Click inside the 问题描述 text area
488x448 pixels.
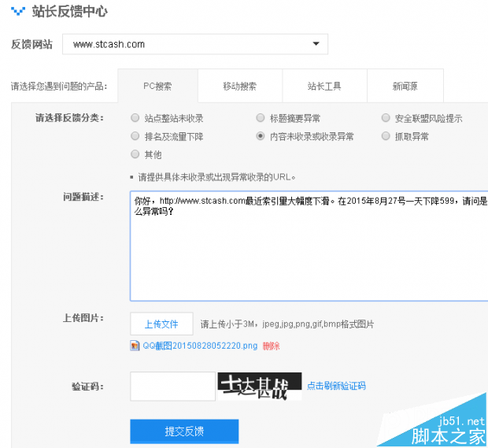point(307,252)
